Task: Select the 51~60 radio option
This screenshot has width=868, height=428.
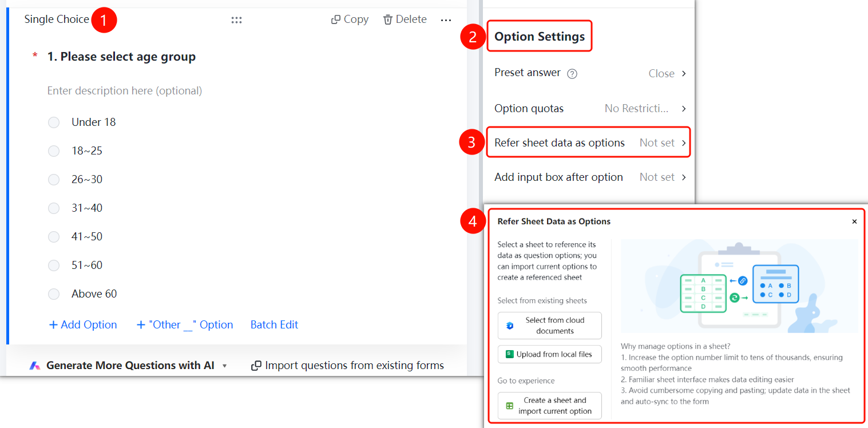Action: [x=54, y=265]
